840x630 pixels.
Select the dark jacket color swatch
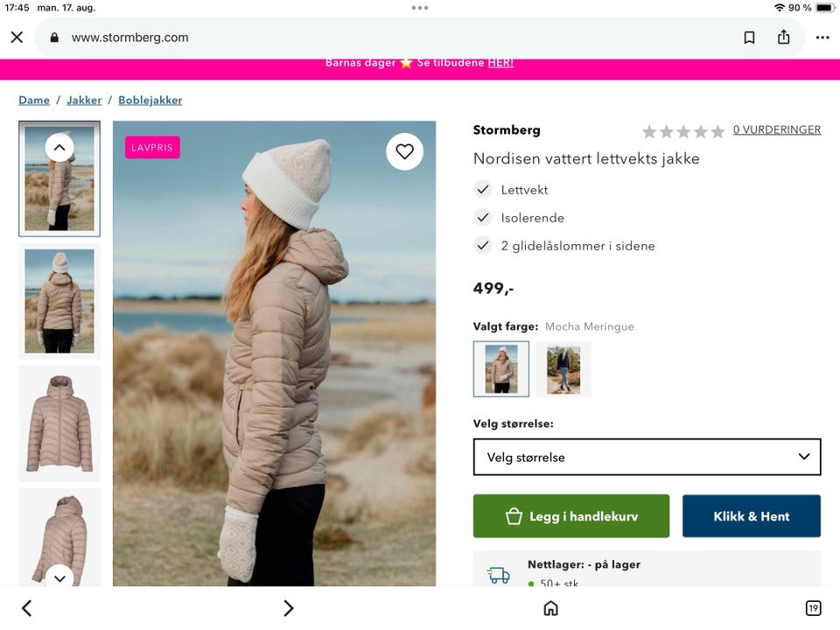[x=563, y=369]
